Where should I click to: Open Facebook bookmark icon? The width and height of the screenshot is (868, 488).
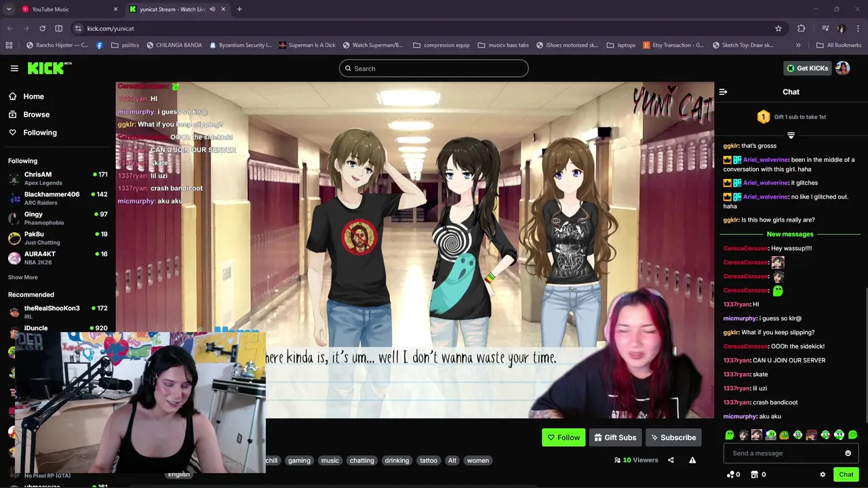coord(100,45)
